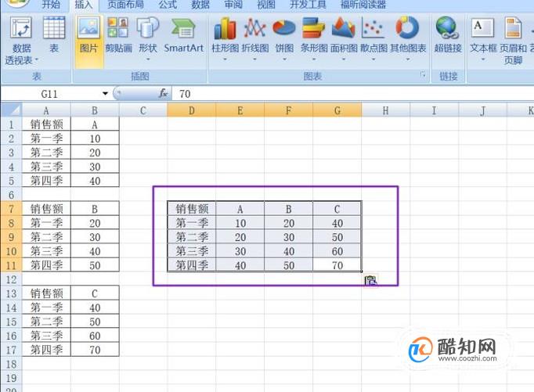Select cell A14 第一季
The height and width of the screenshot is (392, 534).
46,307
